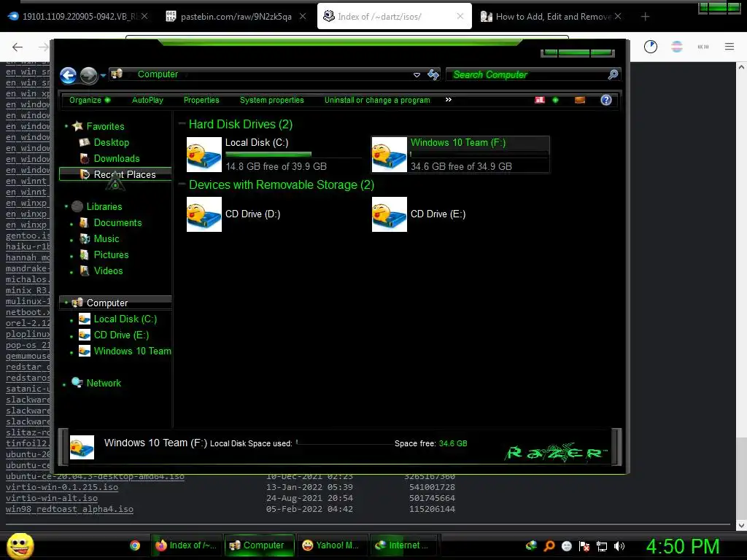Switch to the pastebin.com browser tab

236,17
